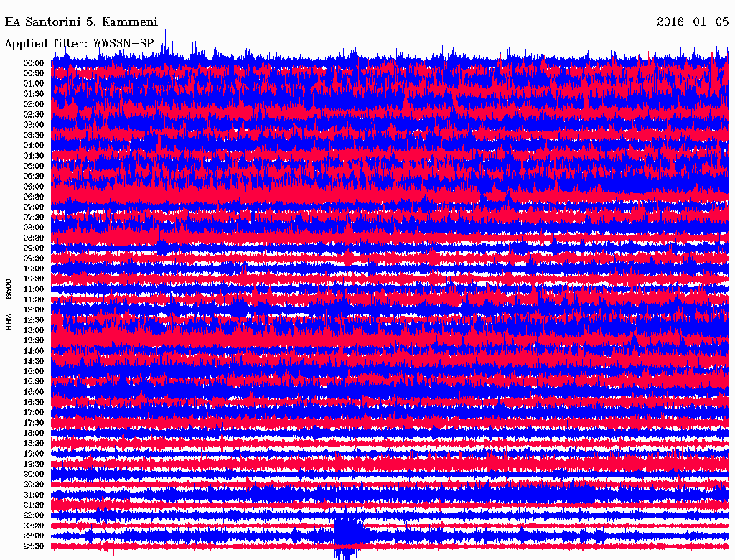Click the '16:00' time label
Viewport: 735px width, 560px height.
click(x=34, y=392)
